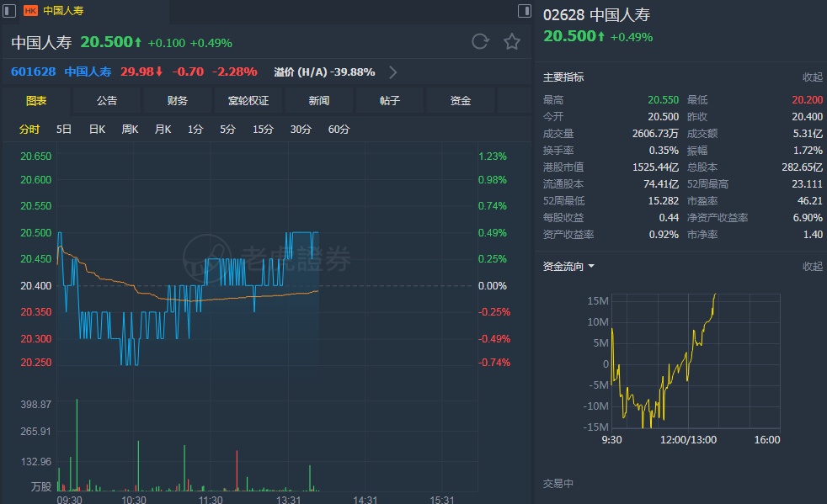
Task: Open the 窝轮权证 tab
Action: click(248, 101)
